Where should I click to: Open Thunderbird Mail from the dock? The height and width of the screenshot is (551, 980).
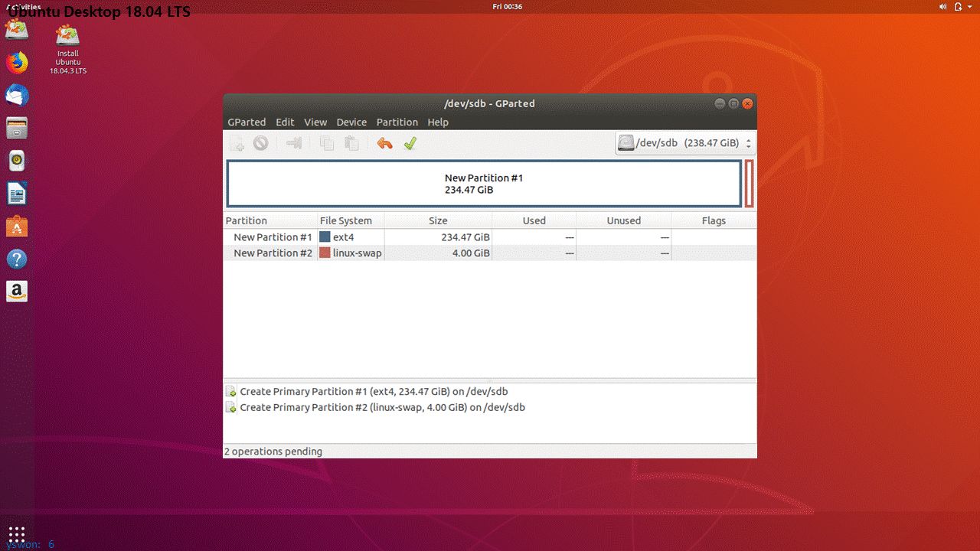coord(17,96)
